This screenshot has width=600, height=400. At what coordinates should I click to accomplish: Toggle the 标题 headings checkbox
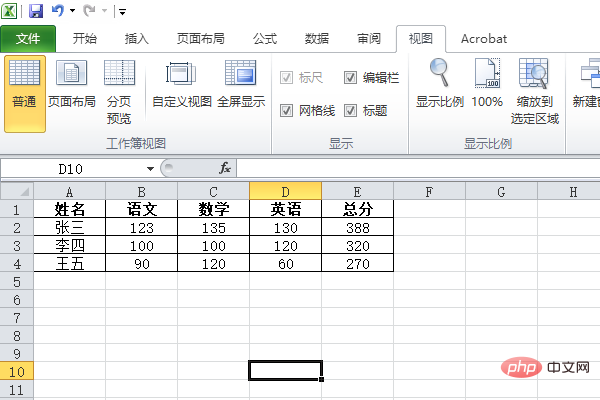pos(350,111)
